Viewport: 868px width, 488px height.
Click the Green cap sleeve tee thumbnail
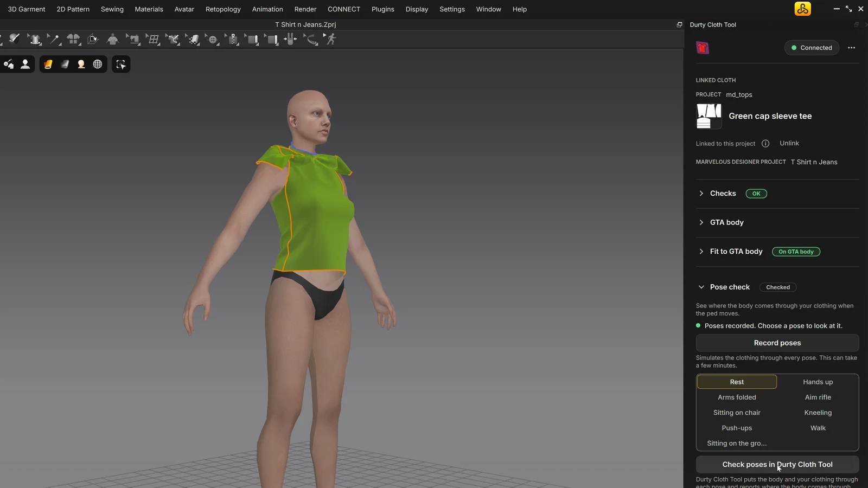point(709,116)
